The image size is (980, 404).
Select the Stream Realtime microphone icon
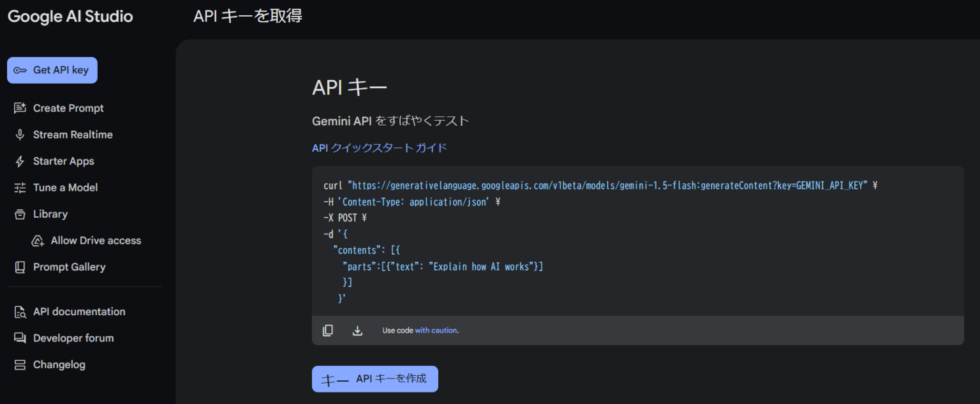click(x=20, y=134)
